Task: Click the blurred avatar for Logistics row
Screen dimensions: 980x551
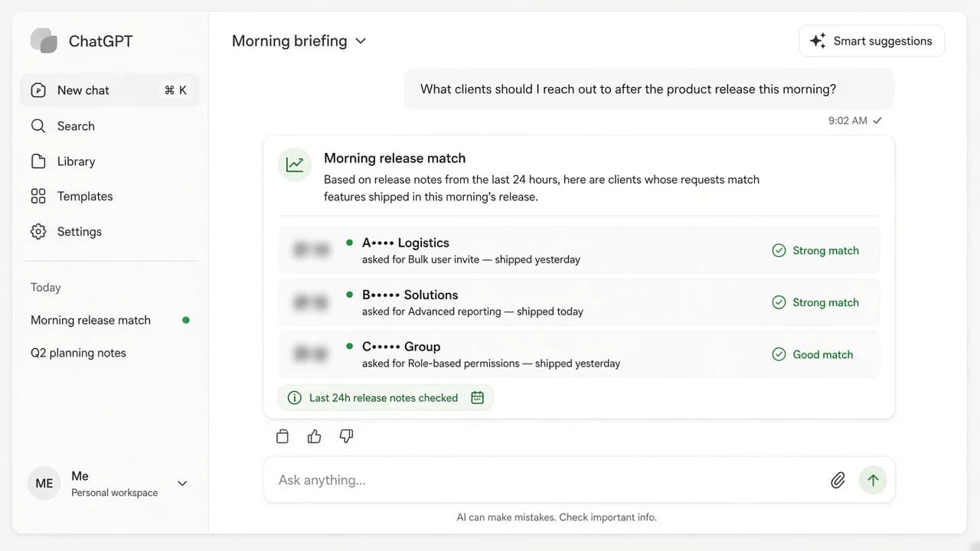Action: pyautogui.click(x=312, y=250)
